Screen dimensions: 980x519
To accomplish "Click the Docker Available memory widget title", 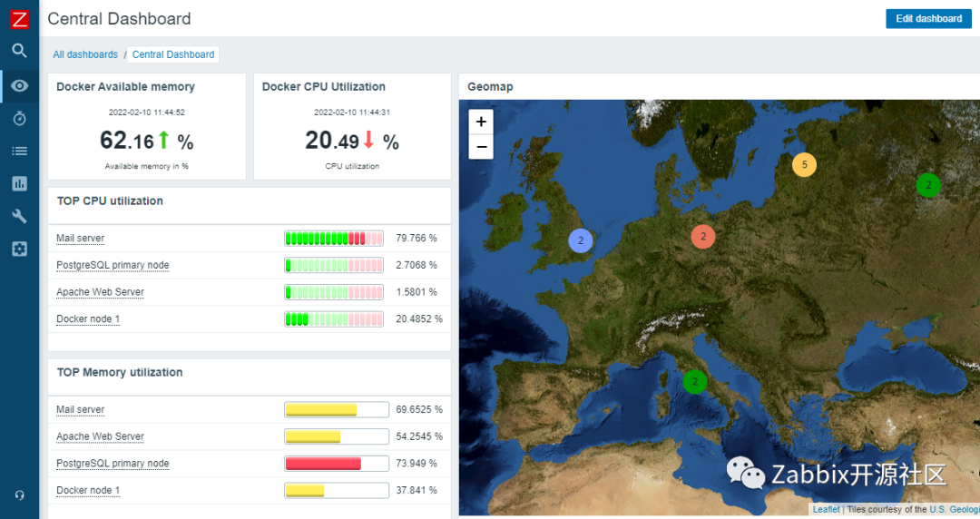I will click(125, 87).
